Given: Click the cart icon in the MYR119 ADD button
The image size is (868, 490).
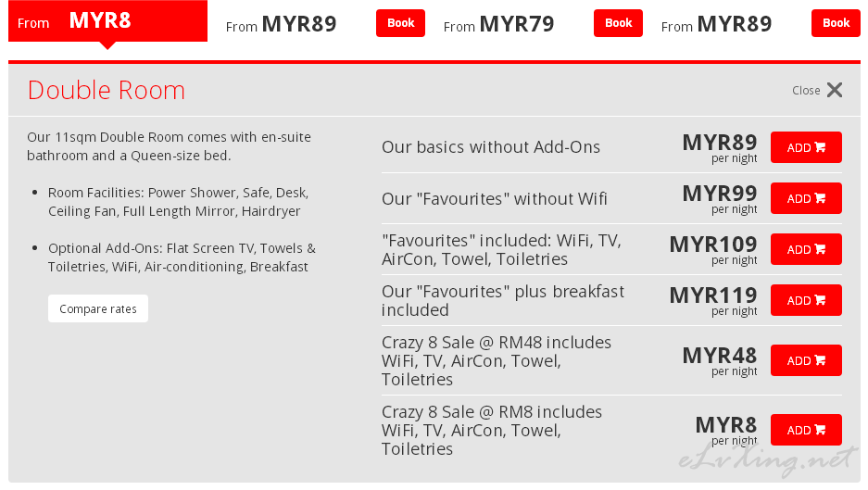Looking at the screenshot, I should click(821, 300).
